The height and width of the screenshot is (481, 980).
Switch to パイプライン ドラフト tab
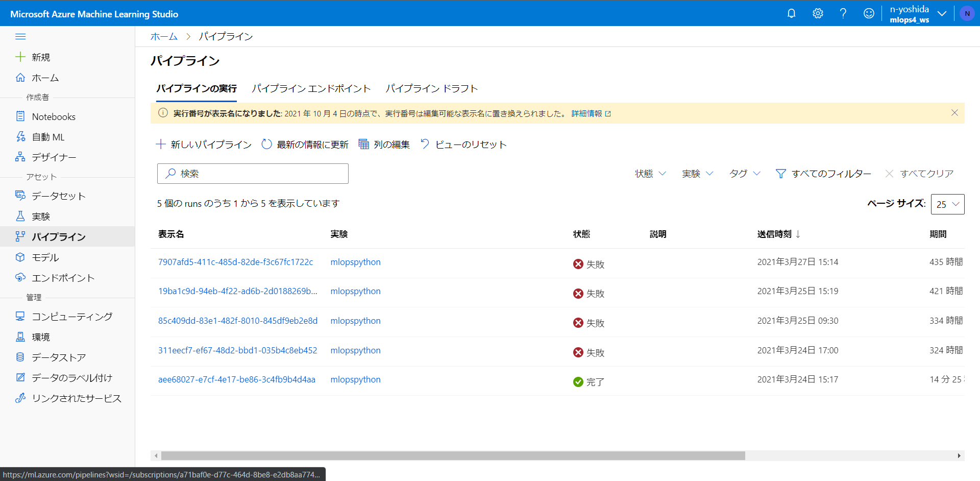pos(432,88)
